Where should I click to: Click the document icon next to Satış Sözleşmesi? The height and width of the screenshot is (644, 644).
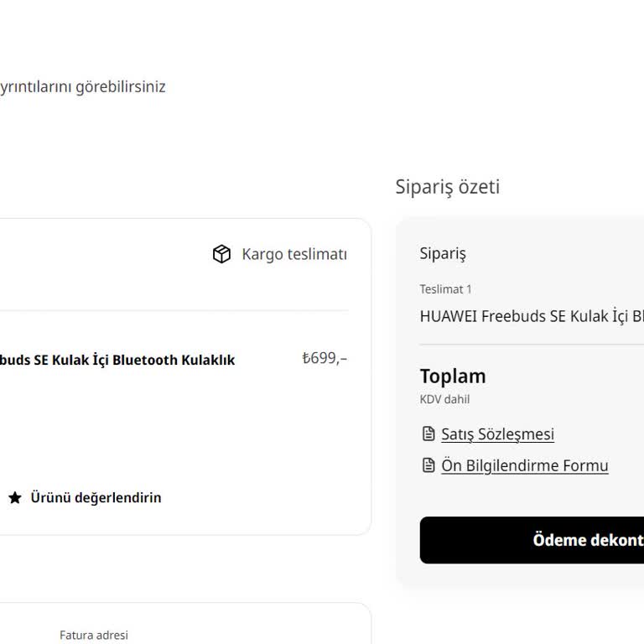pyautogui.click(x=428, y=434)
